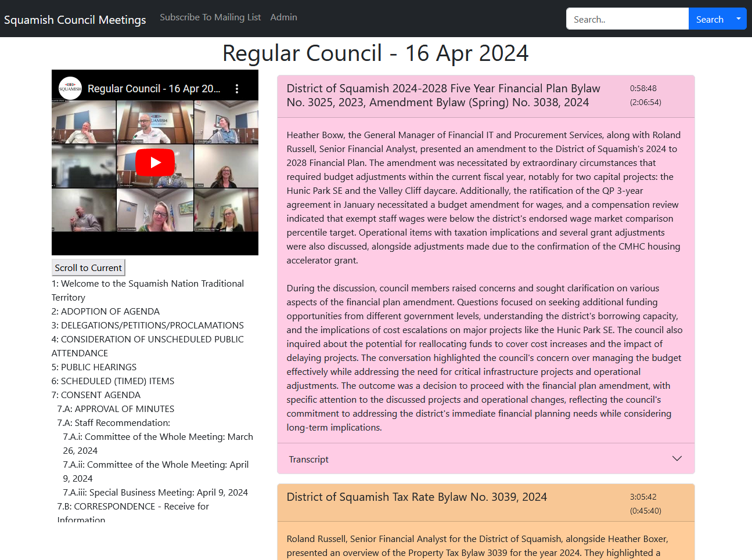Image resolution: width=752 pixels, height=560 pixels.
Task: Select agenda item 5 Public Hearings
Action: coord(94,367)
